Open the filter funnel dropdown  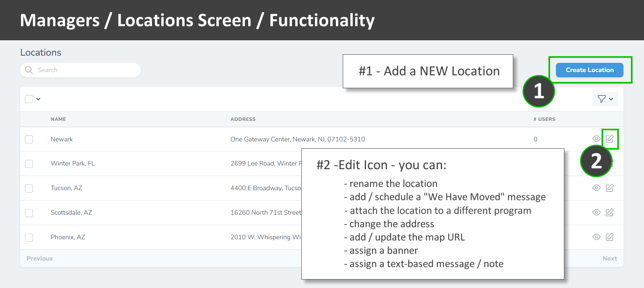(605, 99)
